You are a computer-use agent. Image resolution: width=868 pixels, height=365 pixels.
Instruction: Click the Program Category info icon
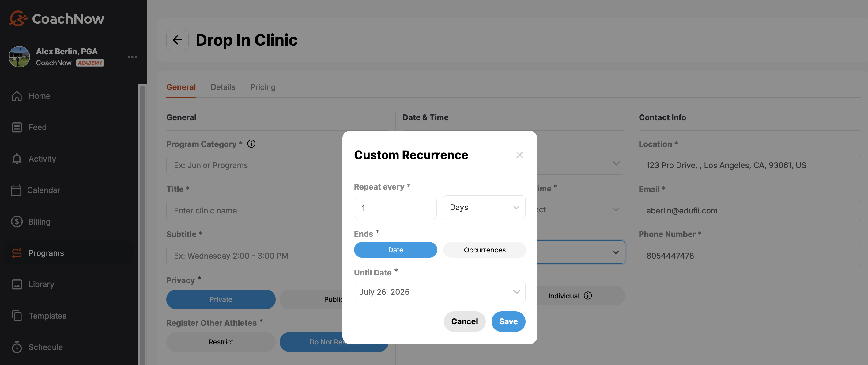[251, 144]
